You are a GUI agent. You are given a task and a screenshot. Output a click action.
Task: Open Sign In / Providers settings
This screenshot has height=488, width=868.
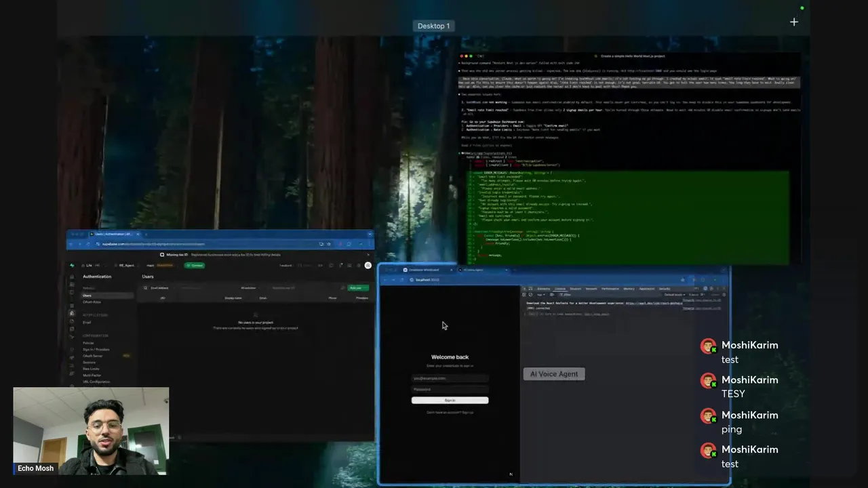click(96, 350)
